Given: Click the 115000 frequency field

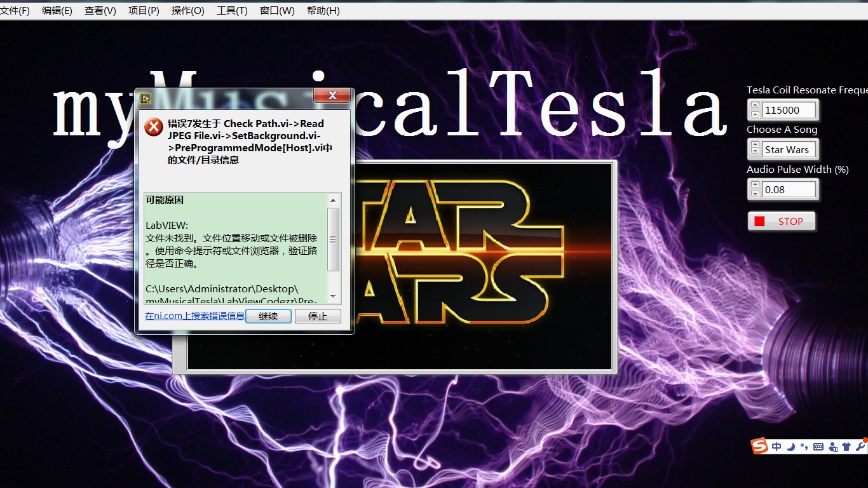Looking at the screenshot, I should 789,110.
